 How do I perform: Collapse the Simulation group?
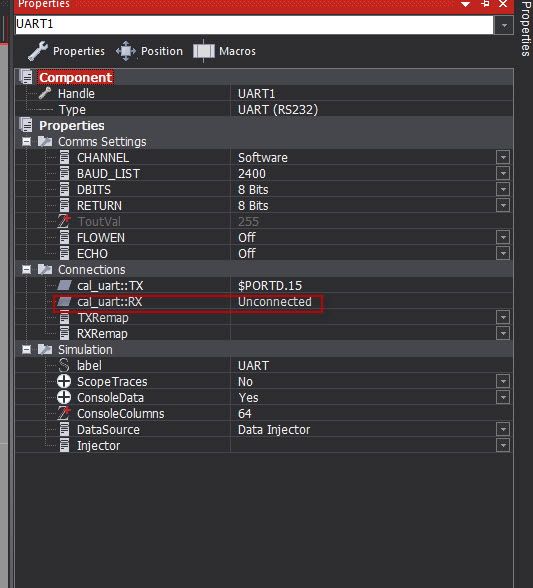tap(26, 350)
